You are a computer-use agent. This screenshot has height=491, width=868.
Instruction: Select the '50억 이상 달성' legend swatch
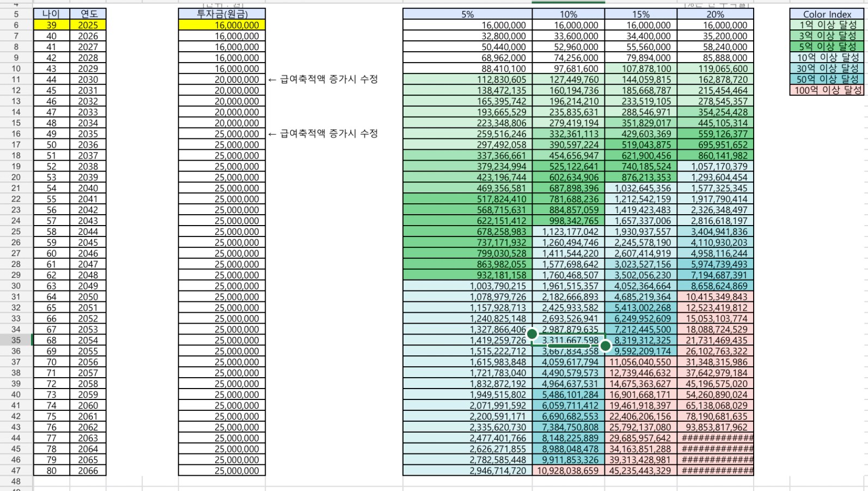pyautogui.click(x=827, y=80)
